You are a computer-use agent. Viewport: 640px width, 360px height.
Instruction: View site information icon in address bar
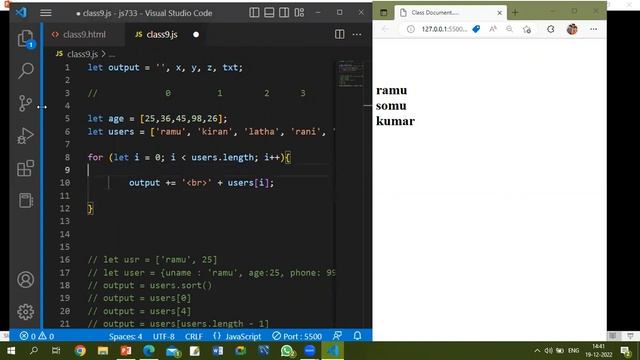click(411, 29)
